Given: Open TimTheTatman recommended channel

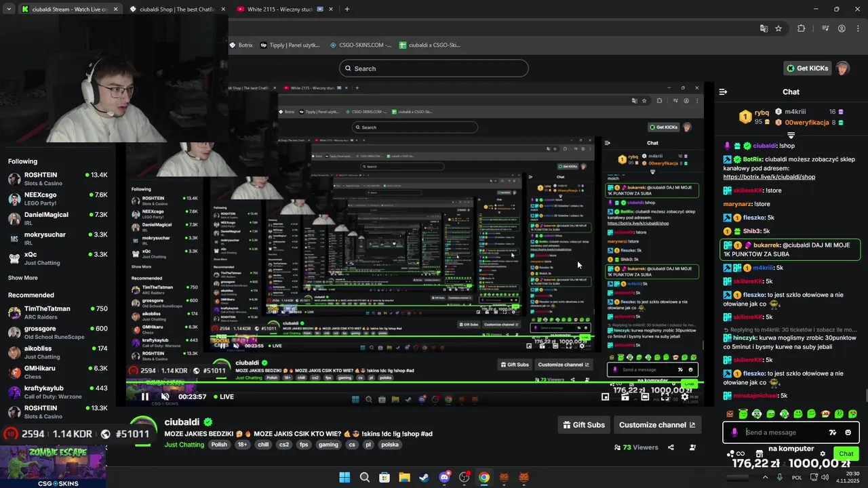Looking at the screenshot, I should 58,312.
